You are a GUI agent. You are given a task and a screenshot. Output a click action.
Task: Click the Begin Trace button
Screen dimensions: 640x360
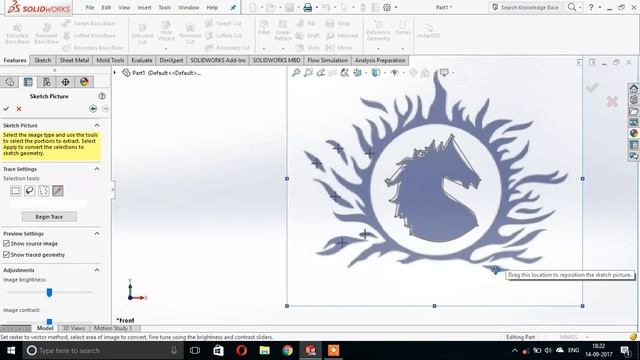[x=49, y=217]
